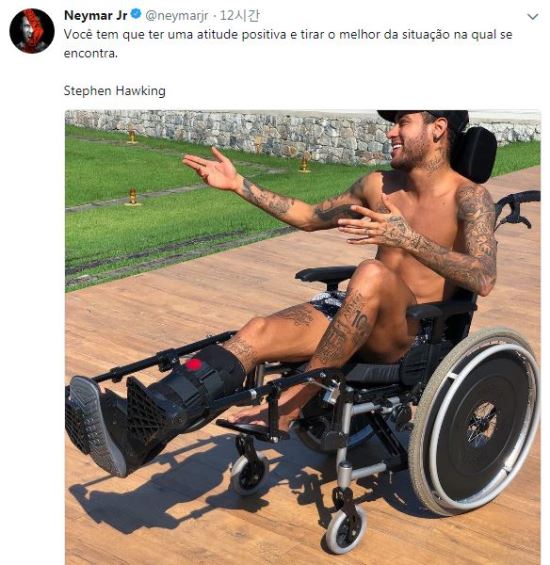Click the blue verified badge
This screenshot has height=565, width=550.
pyautogui.click(x=136, y=14)
